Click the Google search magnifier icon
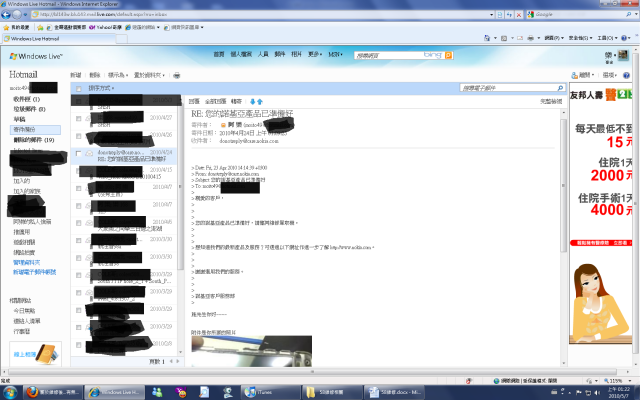Viewport: 640px width, 400px height. click(629, 14)
